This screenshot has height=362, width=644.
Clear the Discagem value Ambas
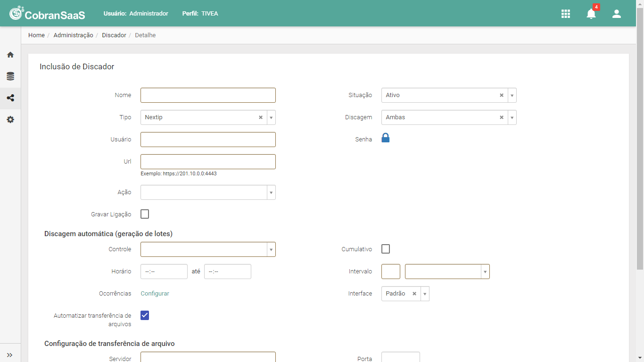click(502, 117)
